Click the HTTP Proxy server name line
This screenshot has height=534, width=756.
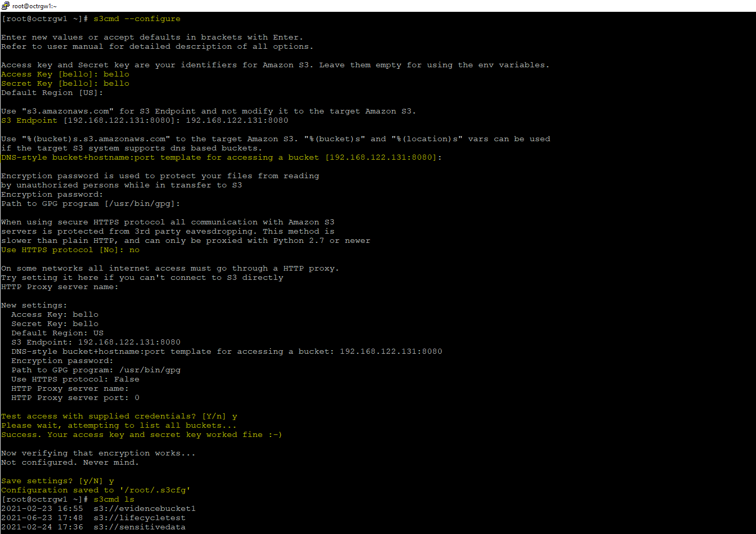coord(60,287)
